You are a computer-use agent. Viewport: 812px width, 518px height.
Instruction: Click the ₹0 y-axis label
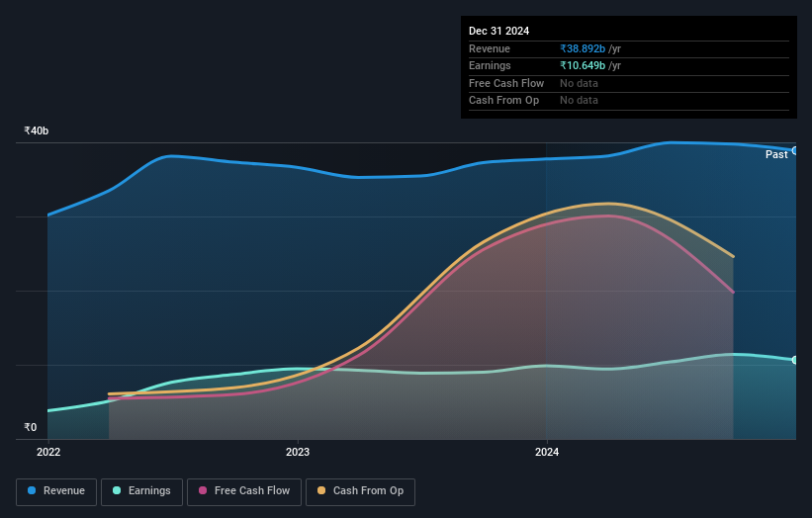click(x=31, y=427)
